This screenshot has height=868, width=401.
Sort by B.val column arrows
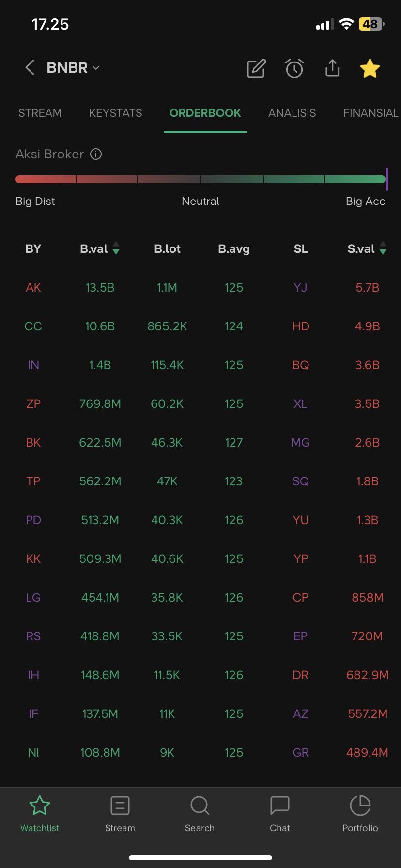[116, 249]
